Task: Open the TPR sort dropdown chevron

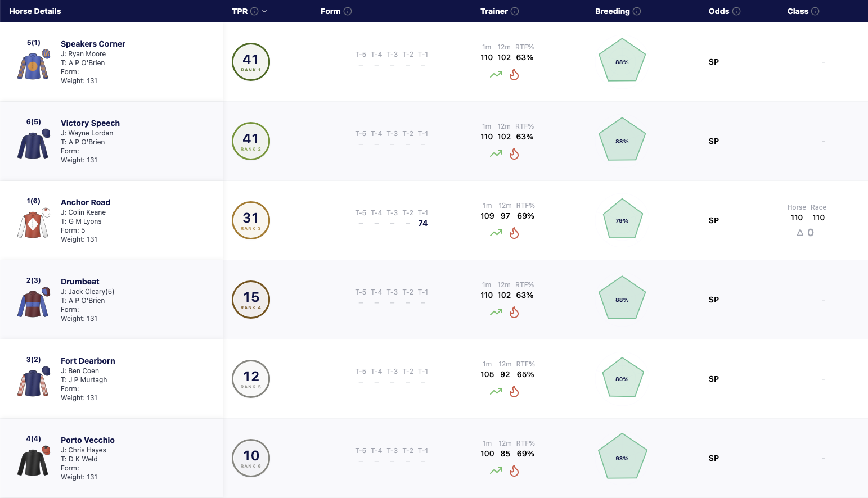Action: click(x=264, y=11)
